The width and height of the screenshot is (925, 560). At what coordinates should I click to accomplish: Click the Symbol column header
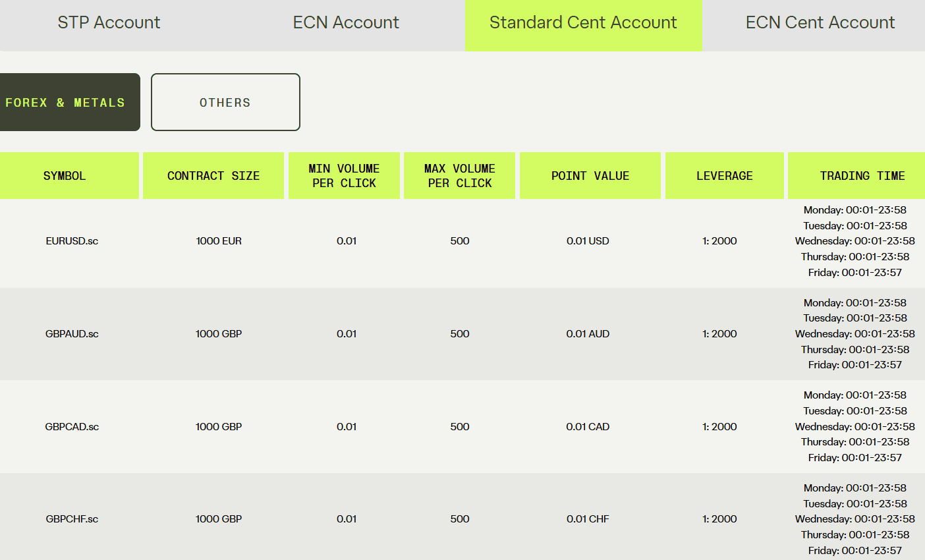pyautogui.click(x=65, y=176)
